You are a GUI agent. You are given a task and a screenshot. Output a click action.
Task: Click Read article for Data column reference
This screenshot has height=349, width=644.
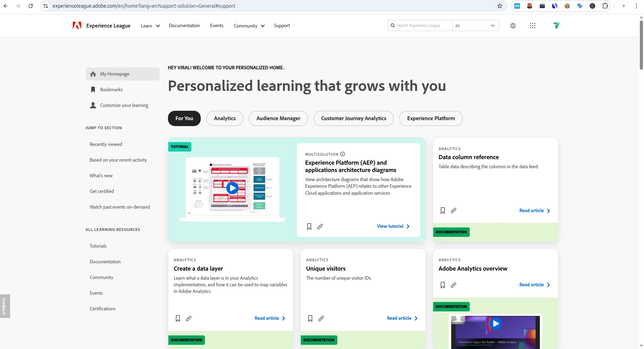tap(535, 211)
